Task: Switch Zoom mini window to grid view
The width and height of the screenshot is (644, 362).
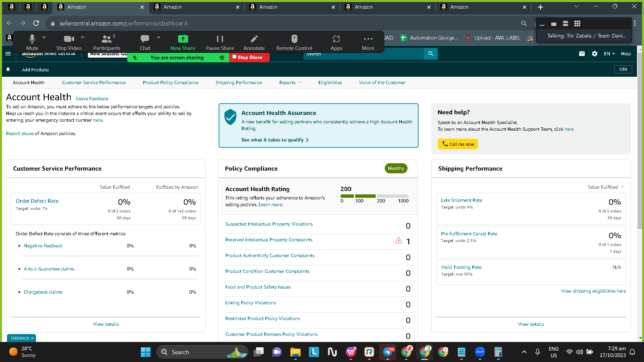Action: tap(577, 23)
